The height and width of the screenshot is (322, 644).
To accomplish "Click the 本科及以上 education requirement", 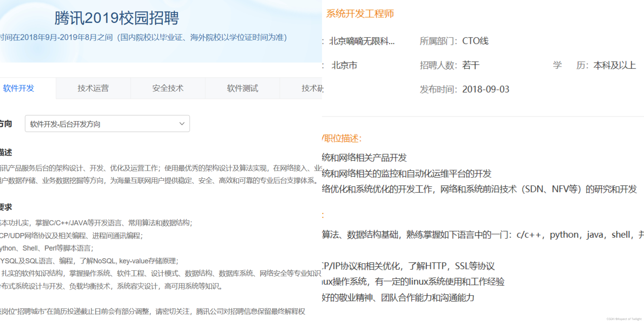I will tap(614, 65).
